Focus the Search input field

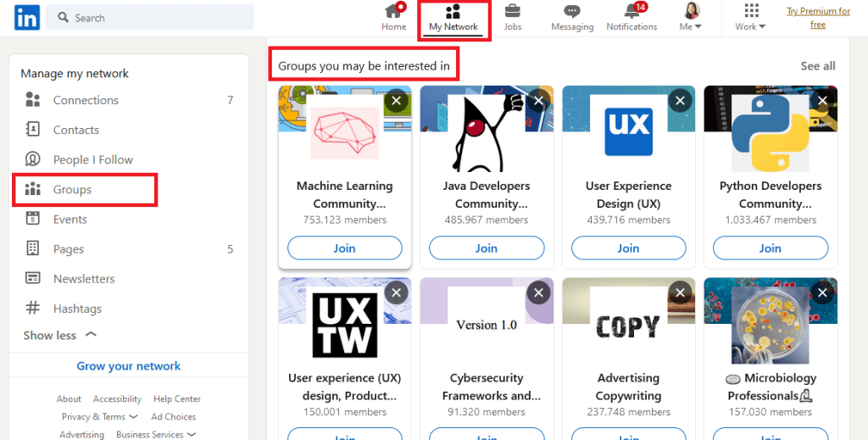[150, 18]
